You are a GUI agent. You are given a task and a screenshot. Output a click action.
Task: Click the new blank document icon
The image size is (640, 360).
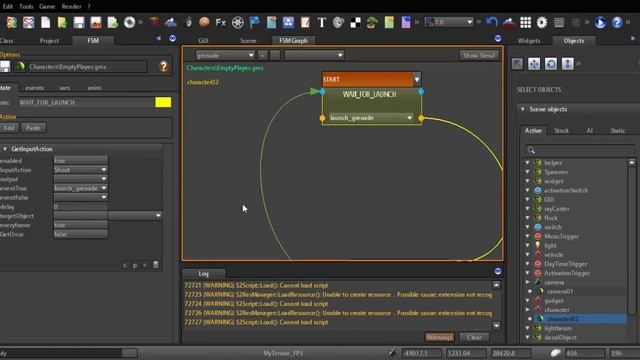coord(45,22)
